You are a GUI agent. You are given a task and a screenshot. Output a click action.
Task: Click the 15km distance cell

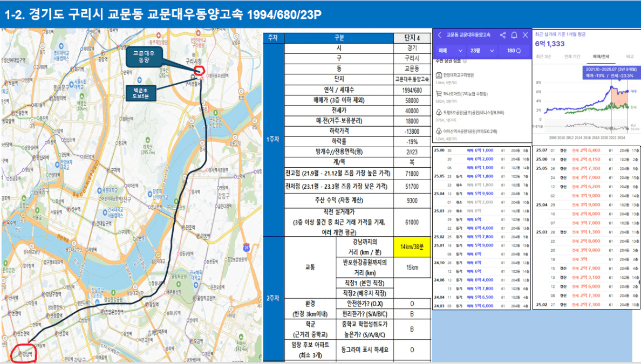pos(412,267)
